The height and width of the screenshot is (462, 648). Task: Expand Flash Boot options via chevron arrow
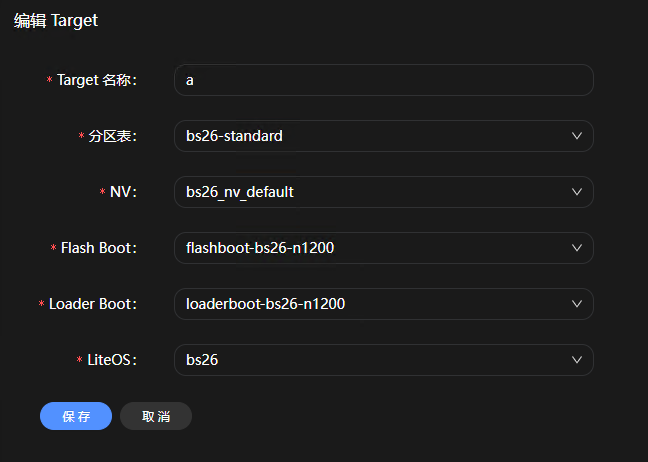[x=576, y=248]
